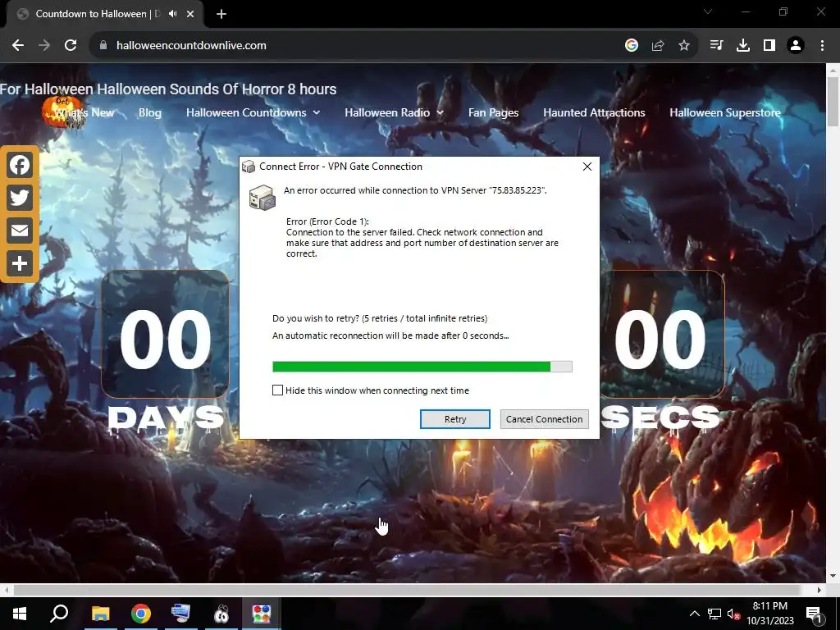840x630 pixels.
Task: Open File Explorer from taskbar
Action: pyautogui.click(x=100, y=614)
